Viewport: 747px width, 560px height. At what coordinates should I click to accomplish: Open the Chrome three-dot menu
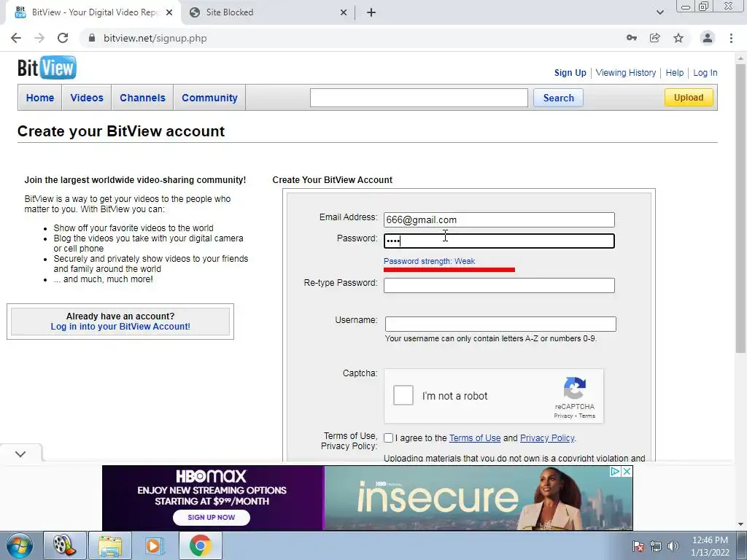tap(731, 38)
